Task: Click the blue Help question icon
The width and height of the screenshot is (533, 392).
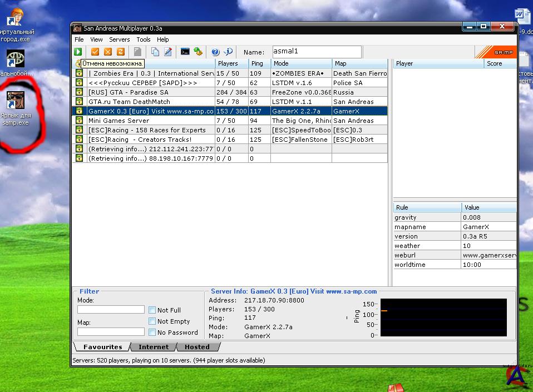Action: point(215,52)
